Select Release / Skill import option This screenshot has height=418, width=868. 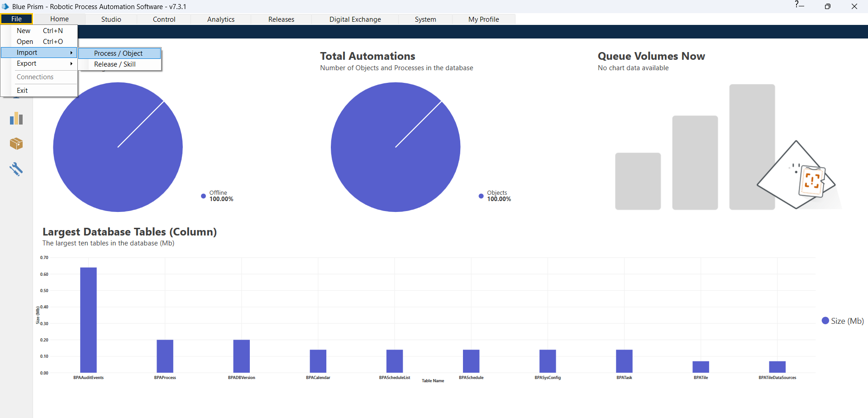click(x=119, y=64)
